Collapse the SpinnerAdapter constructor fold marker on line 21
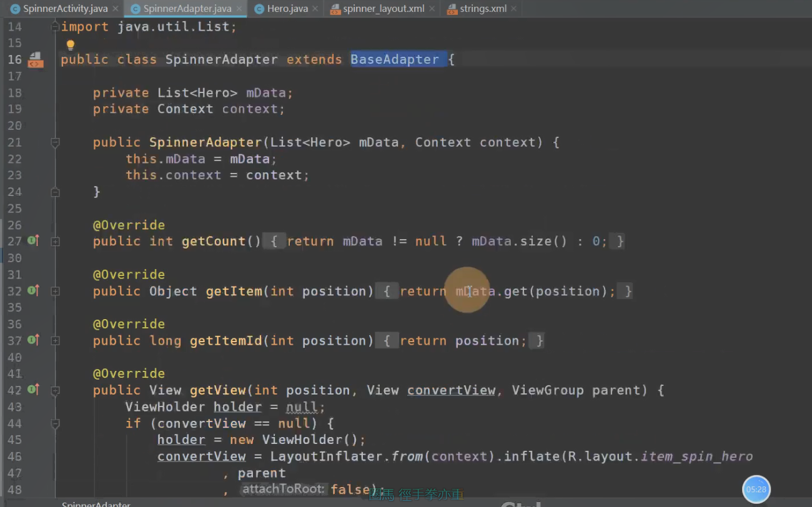 click(55, 142)
